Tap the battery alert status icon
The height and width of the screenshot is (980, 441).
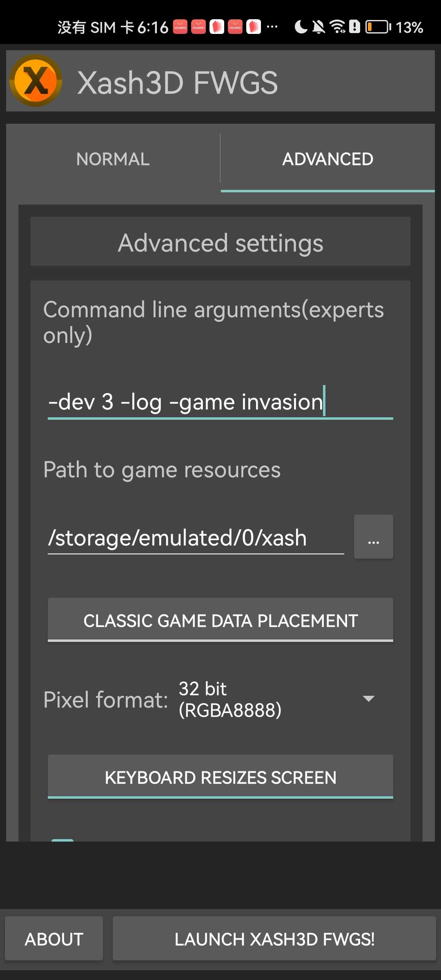coord(354,27)
